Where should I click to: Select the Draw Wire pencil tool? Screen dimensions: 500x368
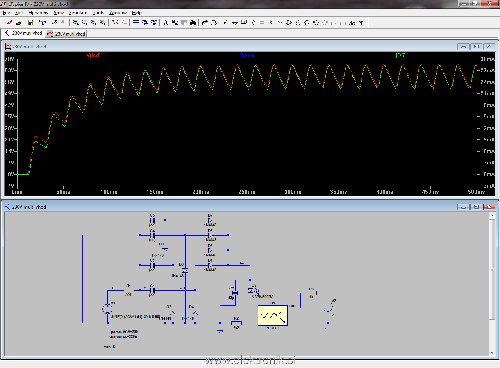tap(226, 22)
